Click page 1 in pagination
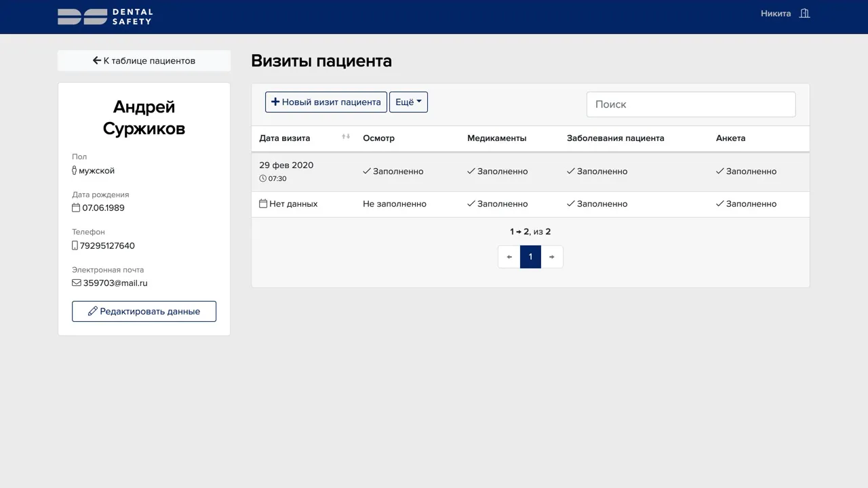 [530, 256]
